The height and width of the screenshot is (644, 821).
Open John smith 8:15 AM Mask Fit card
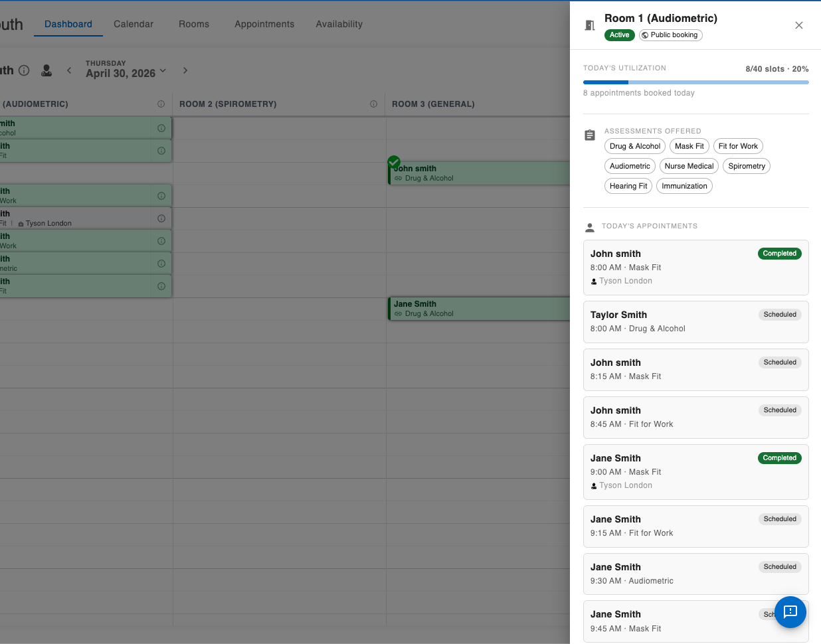[696, 370]
